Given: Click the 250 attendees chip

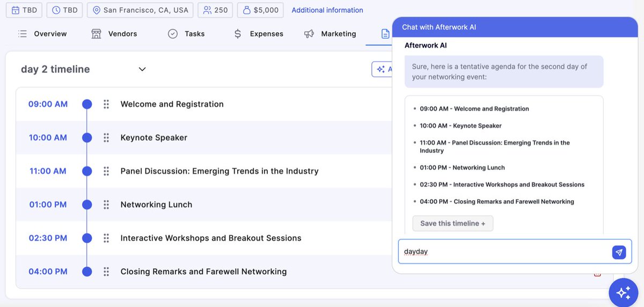Looking at the screenshot, I should point(216,10).
